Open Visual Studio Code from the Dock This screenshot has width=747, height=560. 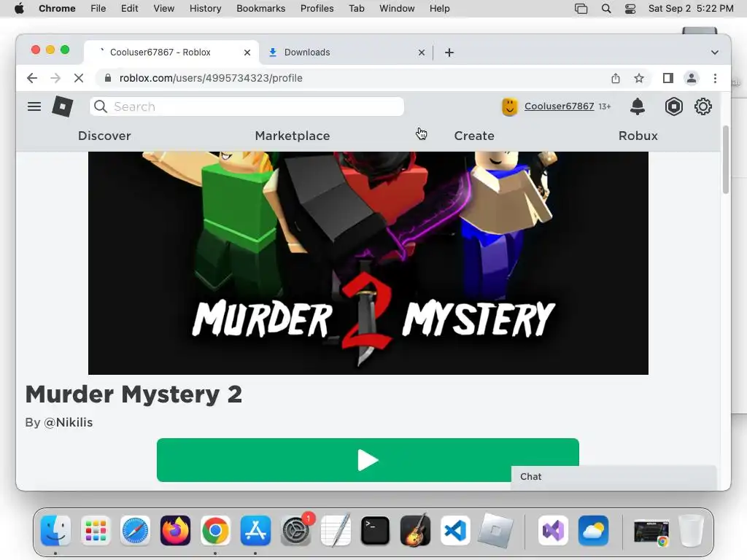[455, 531]
